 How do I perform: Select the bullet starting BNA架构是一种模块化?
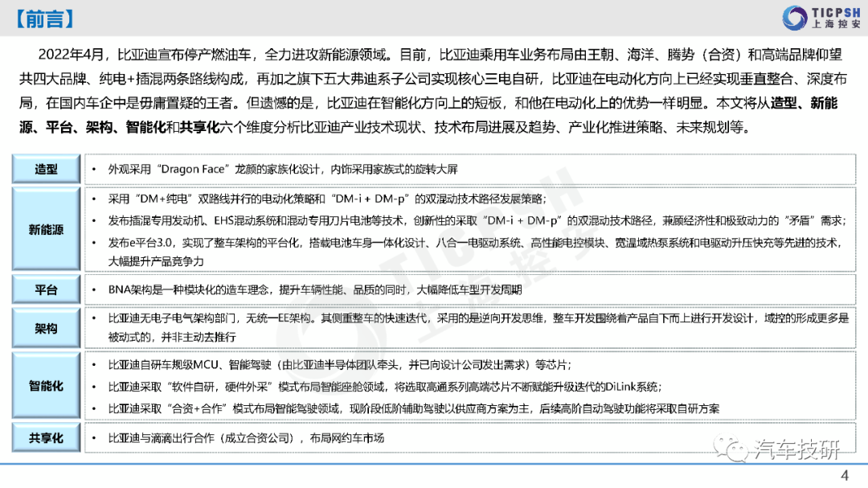click(x=315, y=289)
